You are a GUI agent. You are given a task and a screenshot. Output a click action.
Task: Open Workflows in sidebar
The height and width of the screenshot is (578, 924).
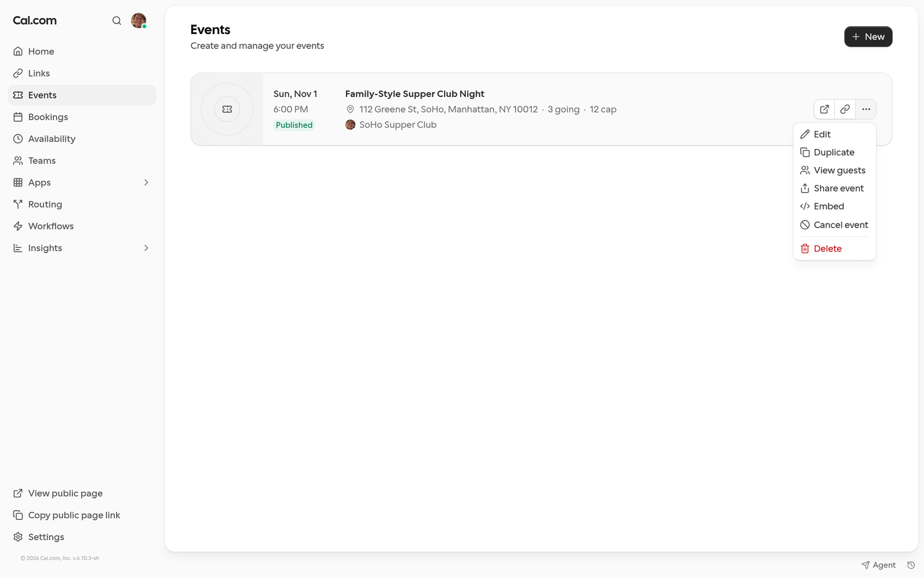(x=82, y=226)
